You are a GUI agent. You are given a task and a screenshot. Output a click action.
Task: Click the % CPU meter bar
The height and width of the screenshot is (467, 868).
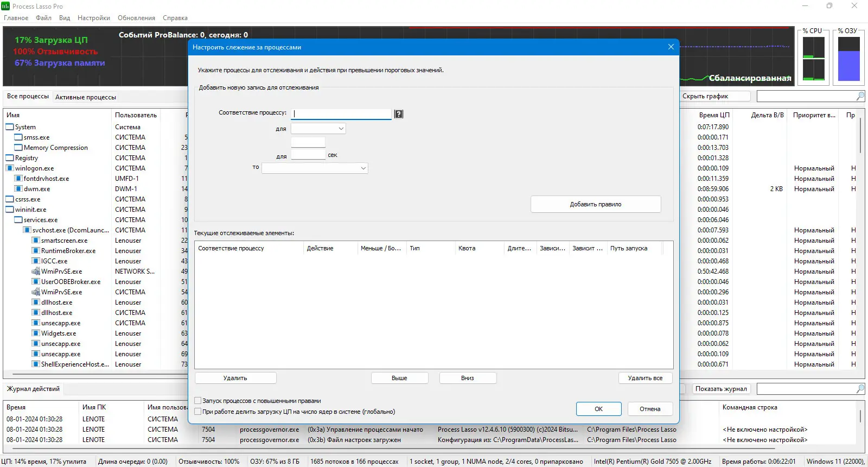(x=814, y=59)
